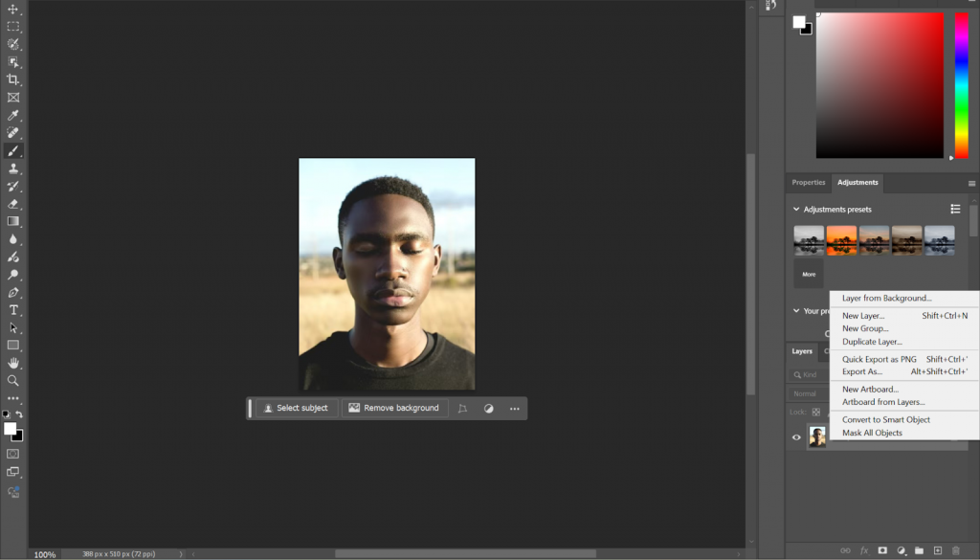
Task: Select the History Brush tool
Action: [x=12, y=187]
